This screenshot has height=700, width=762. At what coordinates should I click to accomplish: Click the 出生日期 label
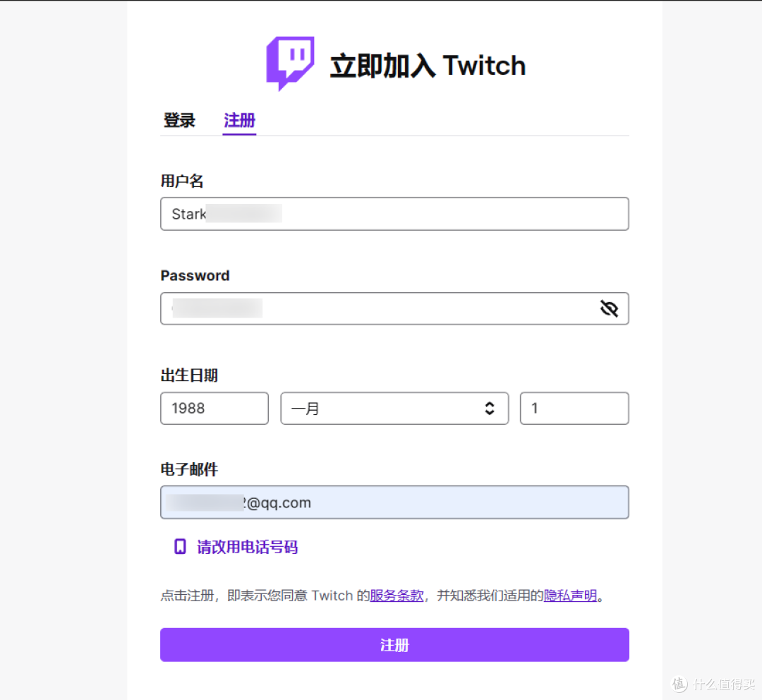point(189,375)
